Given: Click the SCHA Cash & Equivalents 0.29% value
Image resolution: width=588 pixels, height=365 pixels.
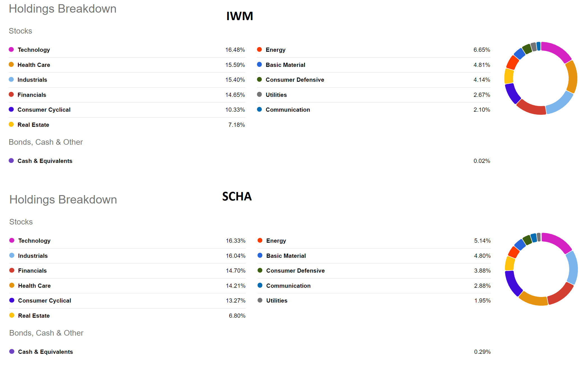Looking at the screenshot, I should pos(482,352).
